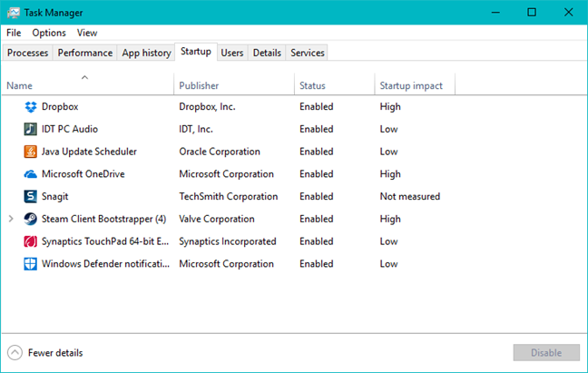Select the IDT PC Audio row name

click(x=70, y=129)
